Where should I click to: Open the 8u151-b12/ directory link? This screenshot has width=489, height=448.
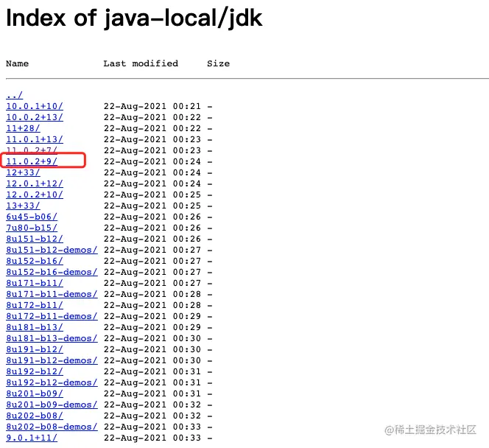35,239
